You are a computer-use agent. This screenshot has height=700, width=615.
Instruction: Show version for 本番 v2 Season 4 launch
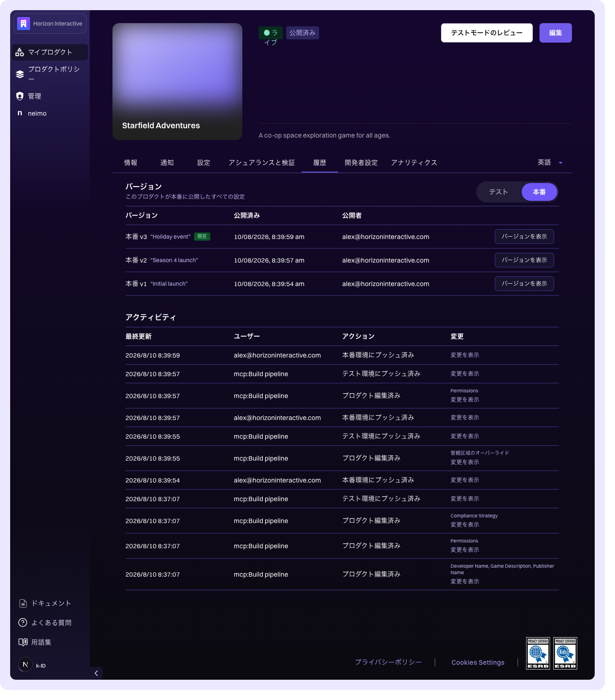[x=524, y=260]
